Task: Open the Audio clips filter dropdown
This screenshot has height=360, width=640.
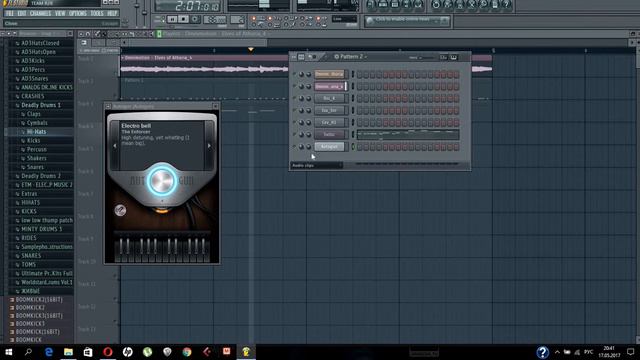Action: 317,165
